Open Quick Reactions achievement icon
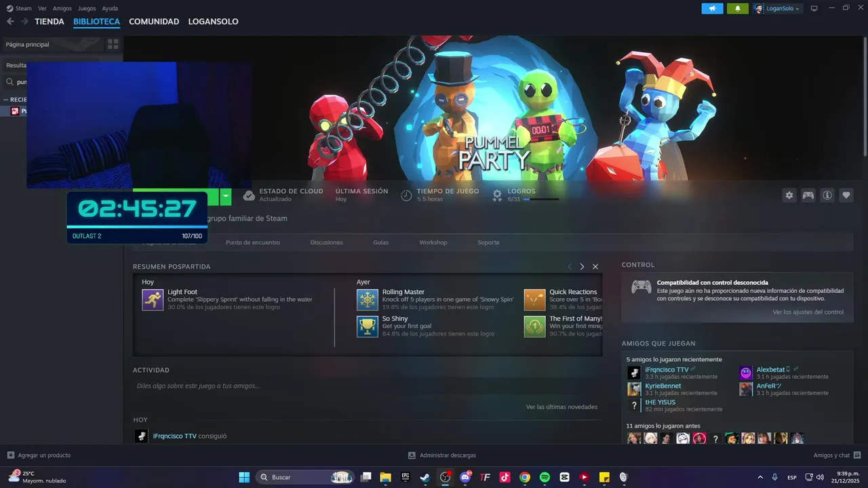The width and height of the screenshot is (868, 488). [x=534, y=300]
